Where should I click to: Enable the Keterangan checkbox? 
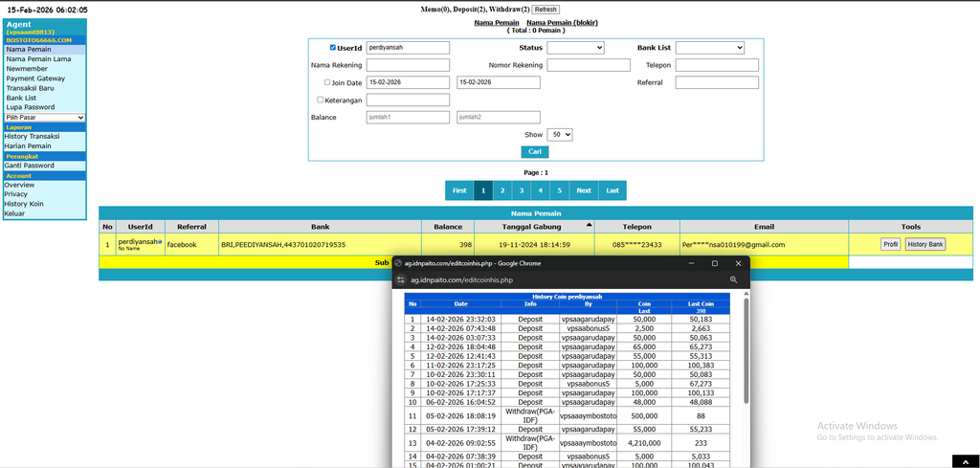click(x=321, y=100)
